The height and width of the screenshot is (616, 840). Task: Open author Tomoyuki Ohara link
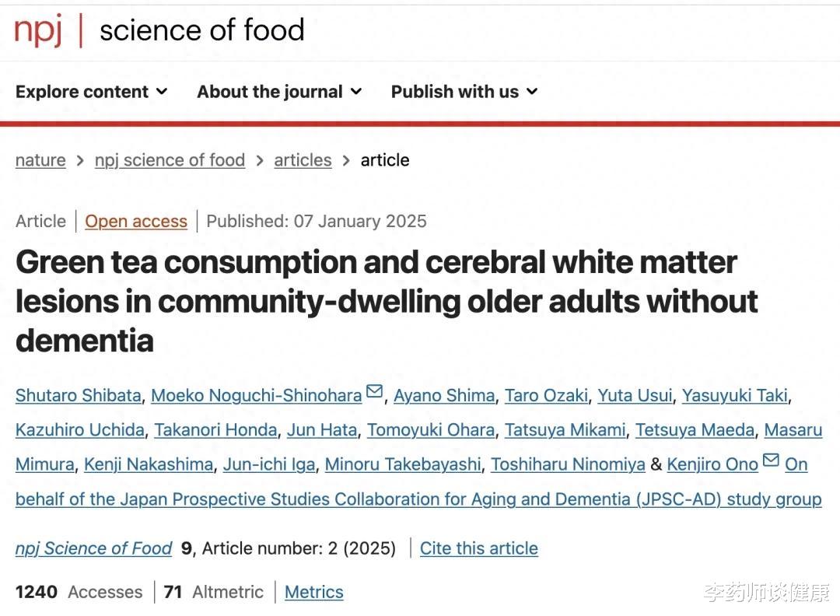pos(431,429)
